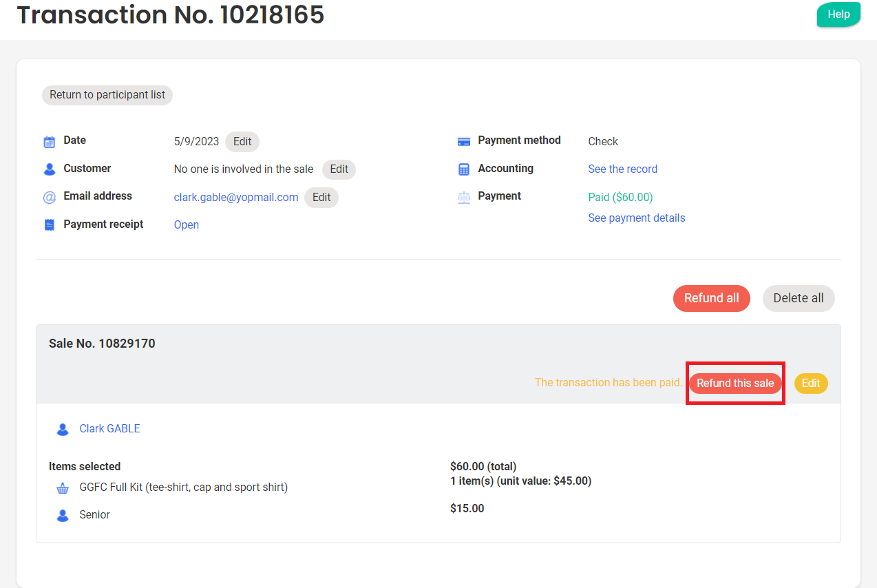
Task: Click the calendar icon beside Date
Action: point(50,142)
